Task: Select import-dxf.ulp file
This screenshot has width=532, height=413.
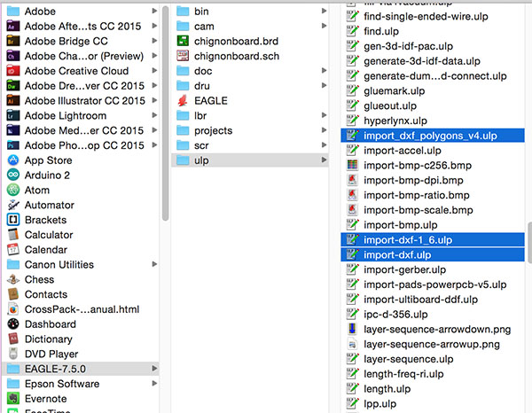Action: coord(433,254)
